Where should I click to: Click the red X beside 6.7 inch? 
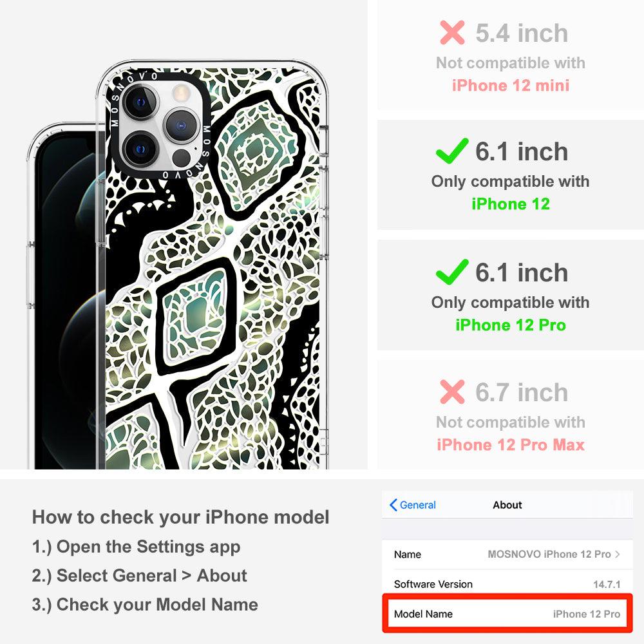(x=452, y=392)
